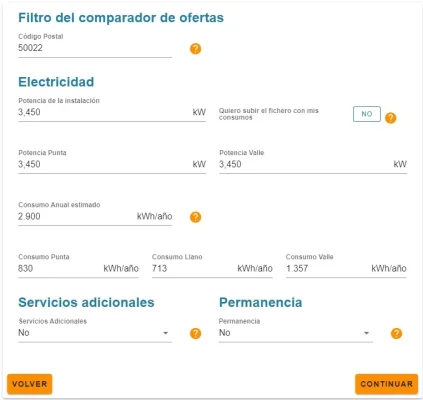
Task: Open help icon beside consumption file toggle
Action: (x=391, y=118)
